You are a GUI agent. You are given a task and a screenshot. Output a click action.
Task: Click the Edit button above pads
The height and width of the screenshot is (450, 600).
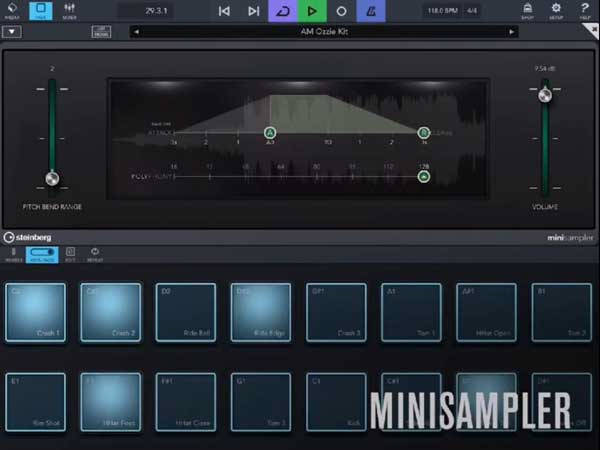70,255
